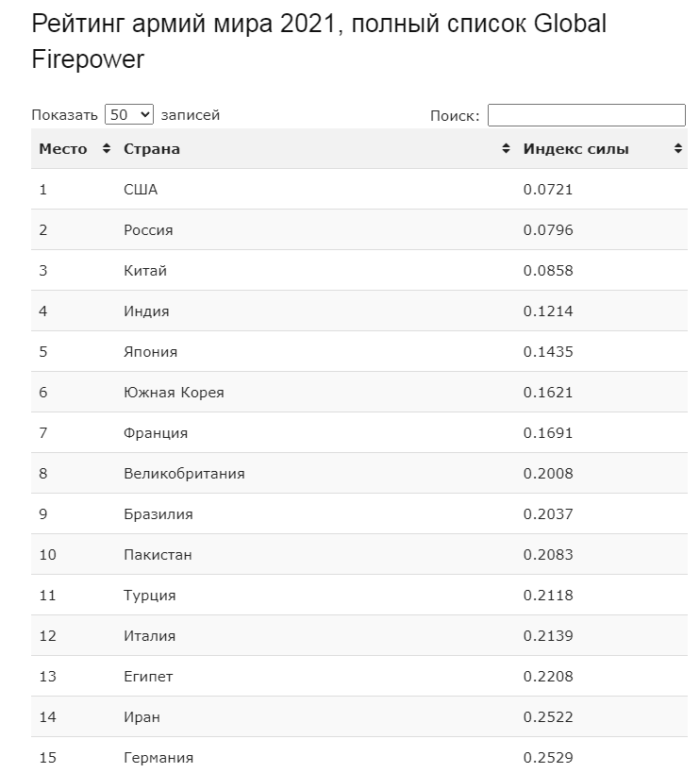Click the Германия row
The height and width of the screenshot is (773, 700).
(359, 755)
